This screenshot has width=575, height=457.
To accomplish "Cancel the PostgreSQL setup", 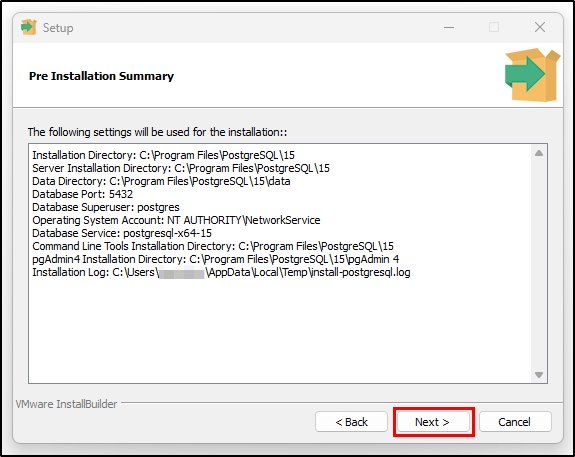I will tap(515, 422).
